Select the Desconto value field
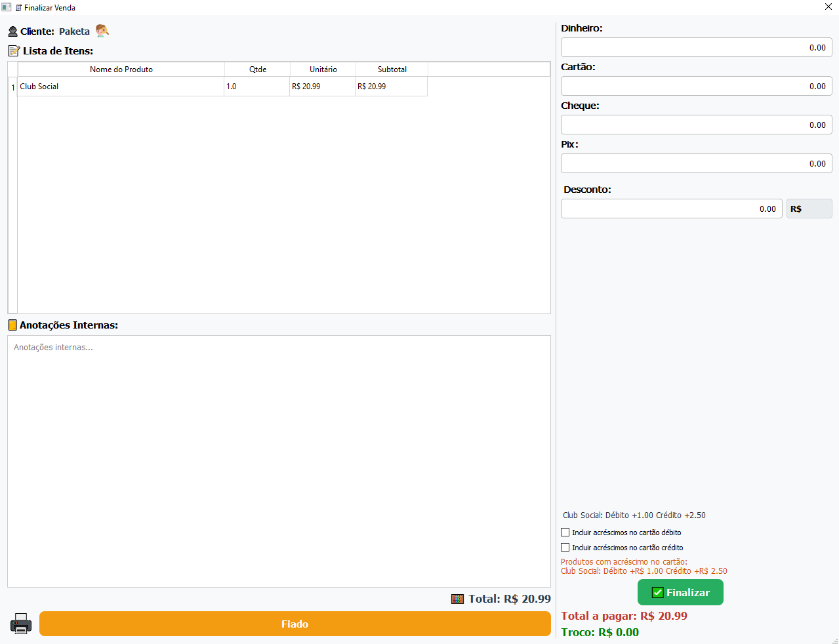The image size is (839, 644). coord(671,209)
